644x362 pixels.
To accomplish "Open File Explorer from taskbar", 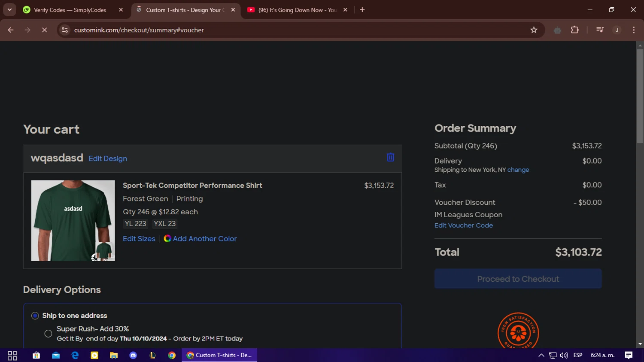I will point(114,355).
